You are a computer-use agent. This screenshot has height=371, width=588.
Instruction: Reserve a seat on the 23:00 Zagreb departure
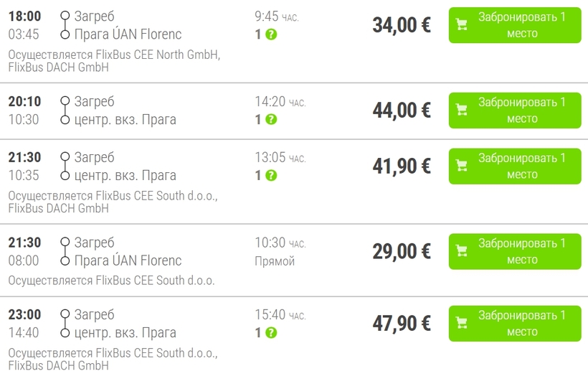[x=515, y=324]
